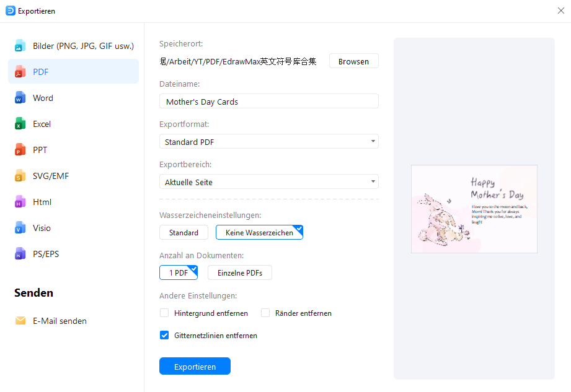Screen dimensions: 571x392
Task: Click the Dateiname text field
Action: 268,102
